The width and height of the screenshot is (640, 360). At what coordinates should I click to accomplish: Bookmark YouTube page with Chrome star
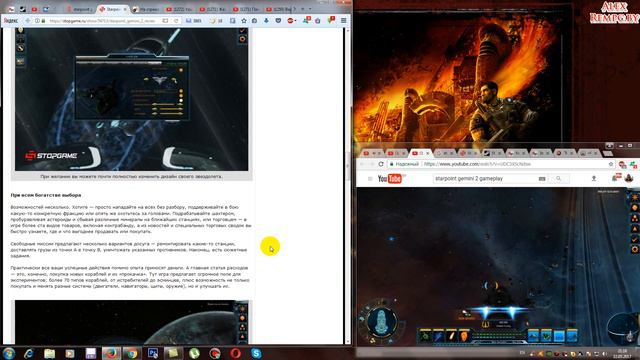611,164
